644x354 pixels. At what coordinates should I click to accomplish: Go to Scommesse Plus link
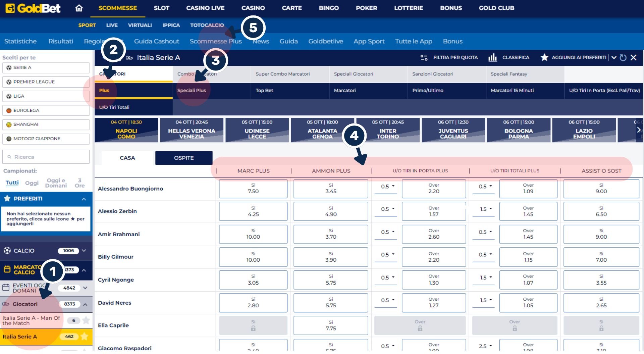[216, 41]
